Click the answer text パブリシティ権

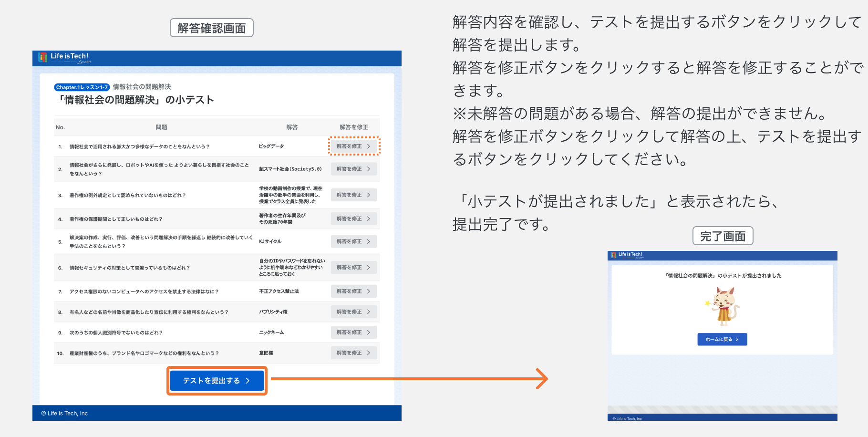(273, 312)
